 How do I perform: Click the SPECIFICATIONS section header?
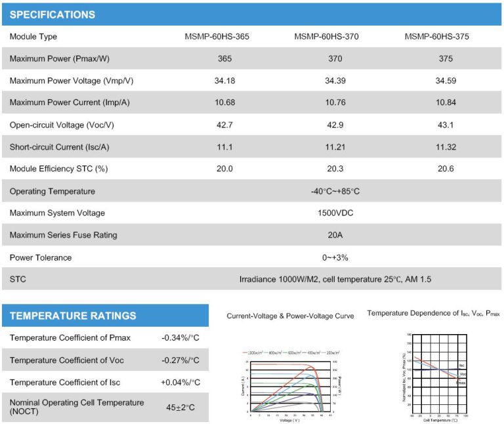click(52, 14)
